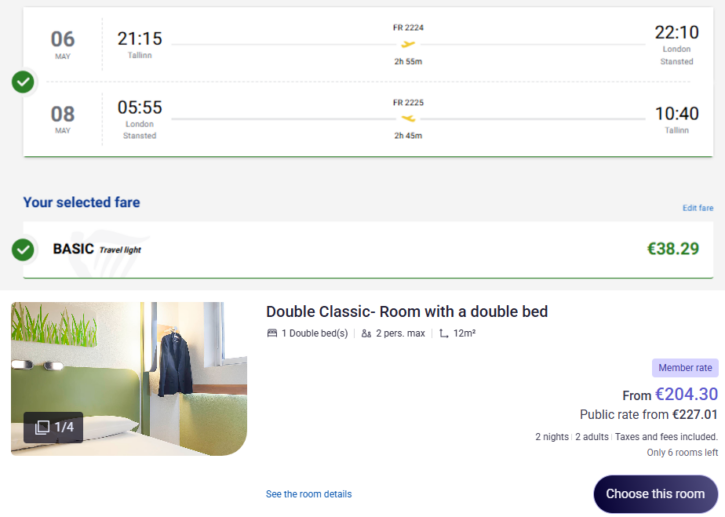725x517 pixels.
Task: Click the outbound flight FR 2224 plane icon
Action: pyautogui.click(x=408, y=44)
